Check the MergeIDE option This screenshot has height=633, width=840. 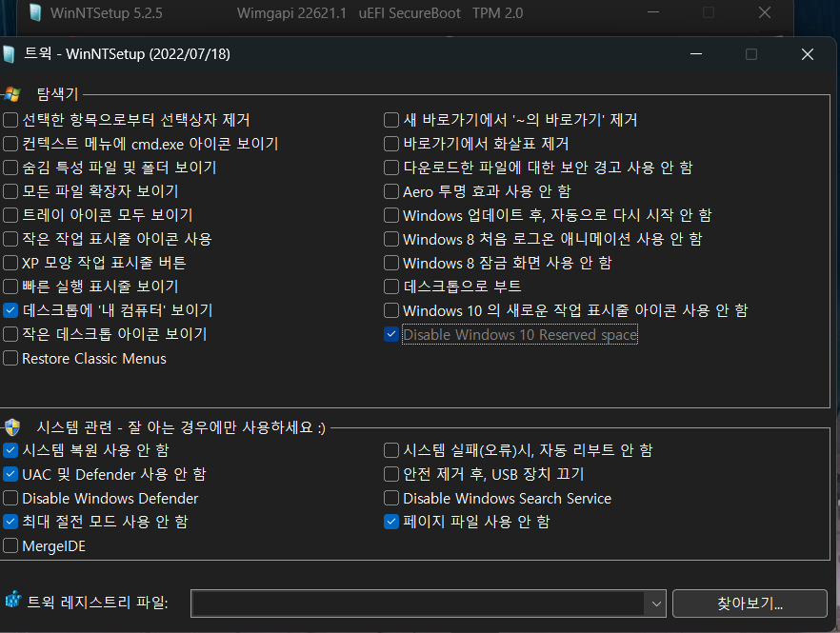click(10, 545)
